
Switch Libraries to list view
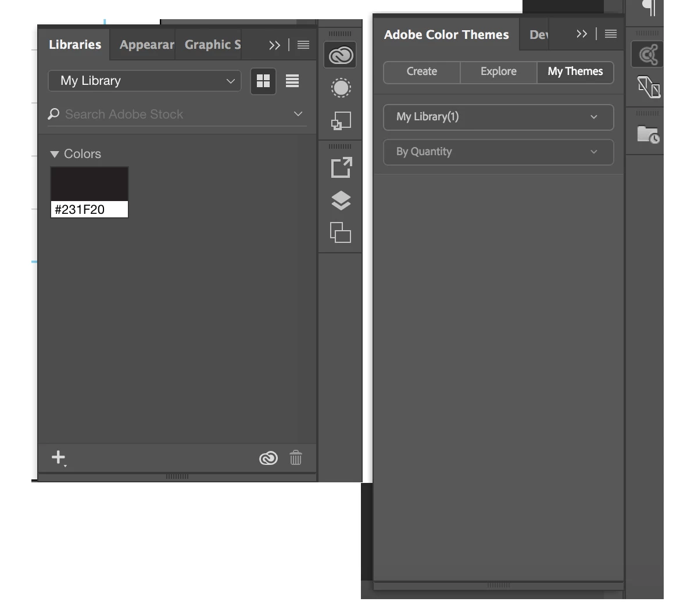point(292,81)
